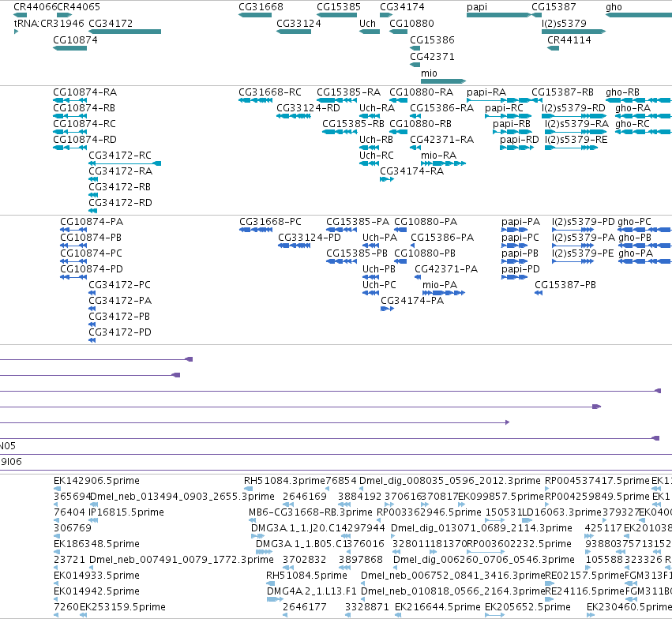
Task: Click EST MB6-CG31668-RB.3prime
Action: click(310, 512)
